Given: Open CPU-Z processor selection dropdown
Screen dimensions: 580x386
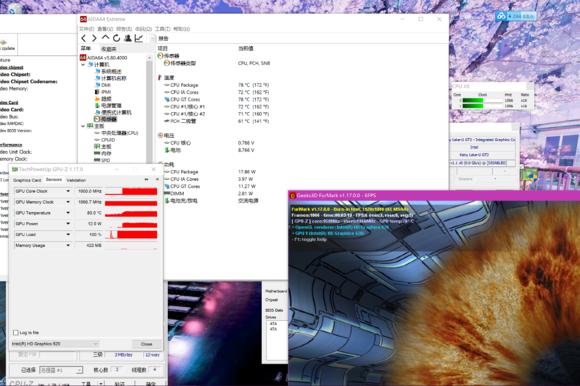Looking at the screenshot, I should pyautogui.click(x=61, y=370).
